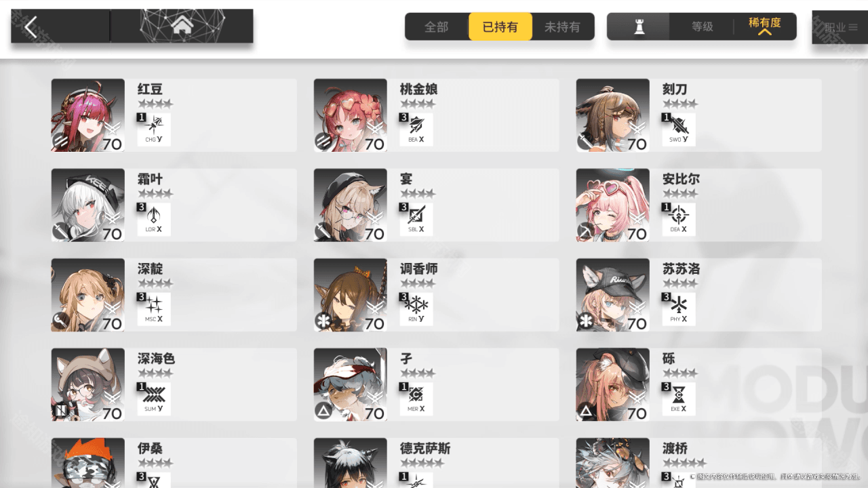Open 安比尔's DEA module icon
Screen dimensions: 868x488
(679, 220)
